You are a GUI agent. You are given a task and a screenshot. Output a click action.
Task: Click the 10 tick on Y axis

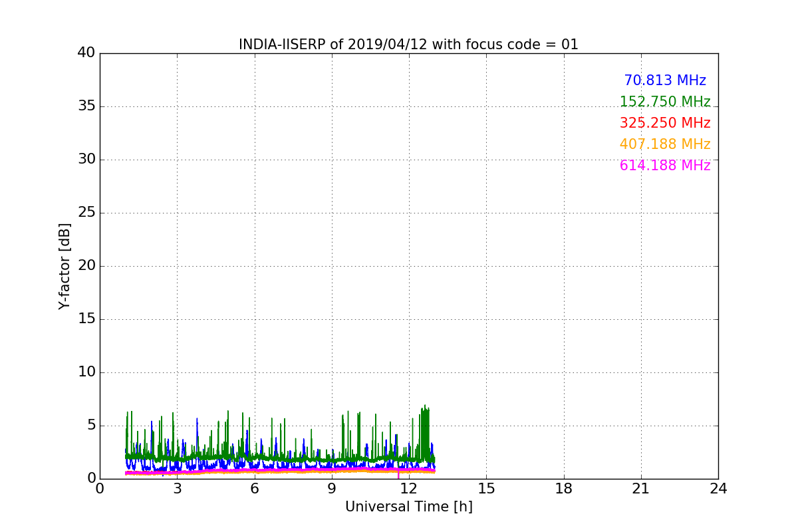[x=86, y=372]
